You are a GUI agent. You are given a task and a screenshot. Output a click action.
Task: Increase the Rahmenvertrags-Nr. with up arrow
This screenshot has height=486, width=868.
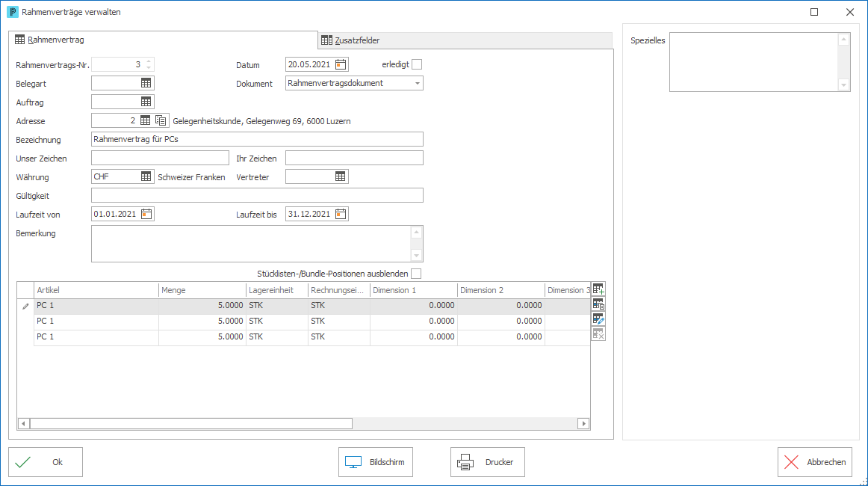(149, 61)
